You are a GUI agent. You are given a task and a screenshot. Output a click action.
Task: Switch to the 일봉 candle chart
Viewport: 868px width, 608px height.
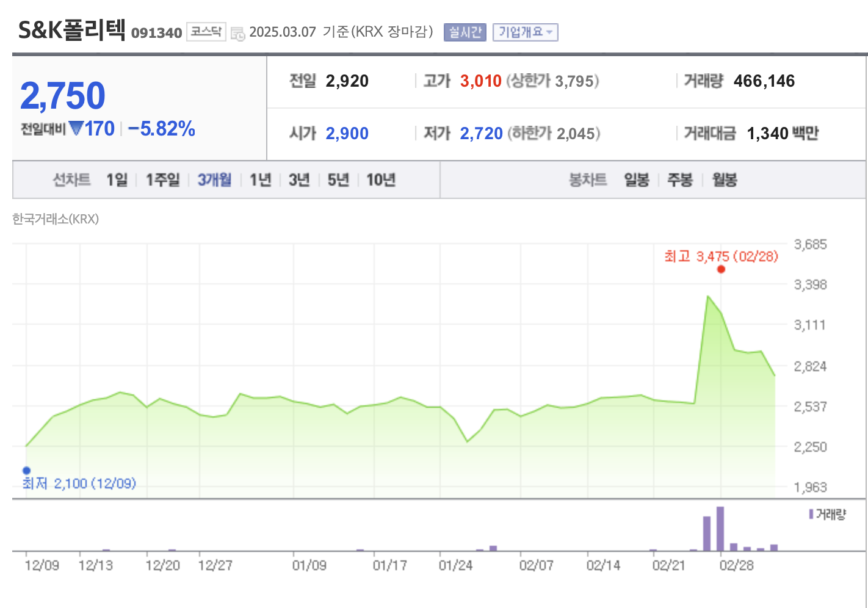pos(636,179)
